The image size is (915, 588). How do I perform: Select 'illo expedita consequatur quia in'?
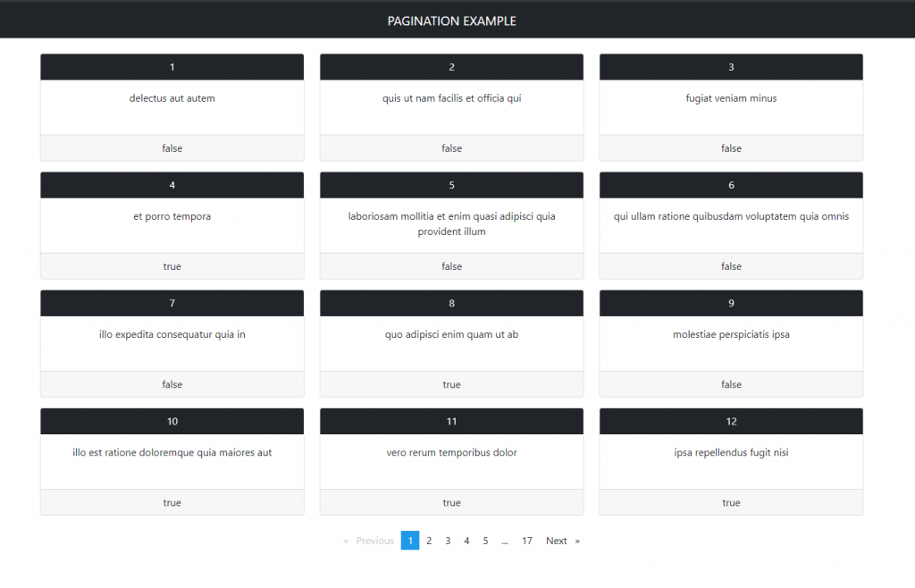(x=172, y=334)
